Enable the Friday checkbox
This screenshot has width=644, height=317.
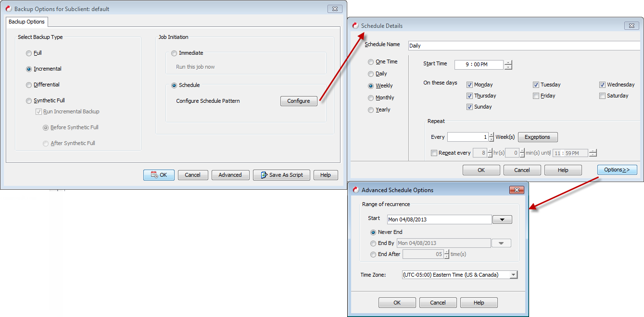(536, 96)
